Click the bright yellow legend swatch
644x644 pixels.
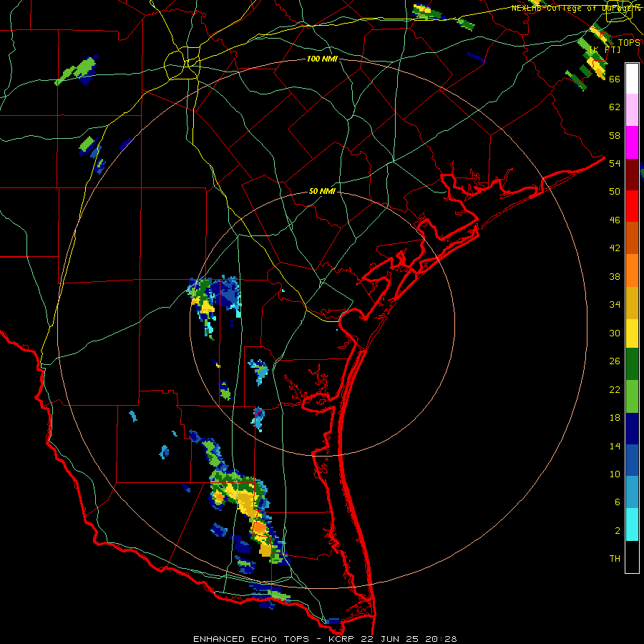pos(632,333)
